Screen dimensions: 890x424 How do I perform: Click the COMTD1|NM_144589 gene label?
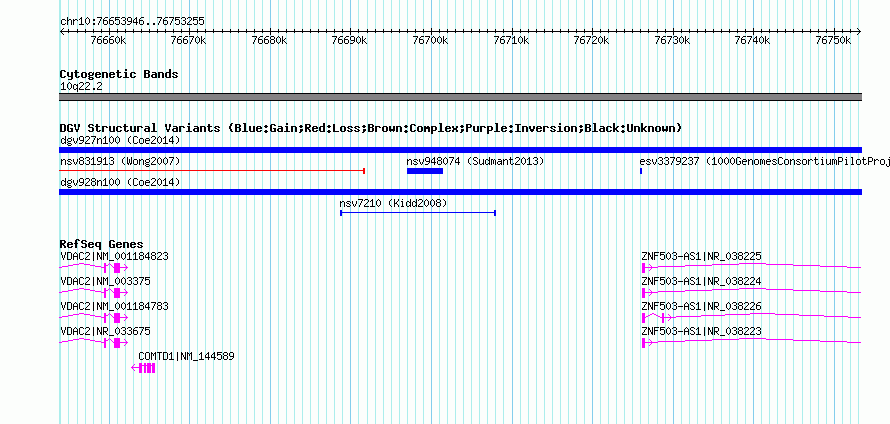point(186,356)
